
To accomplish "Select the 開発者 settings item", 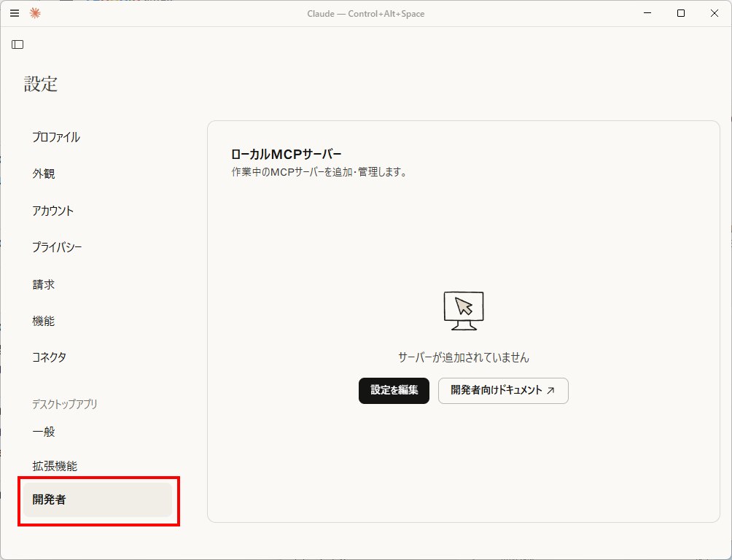I will (x=98, y=499).
